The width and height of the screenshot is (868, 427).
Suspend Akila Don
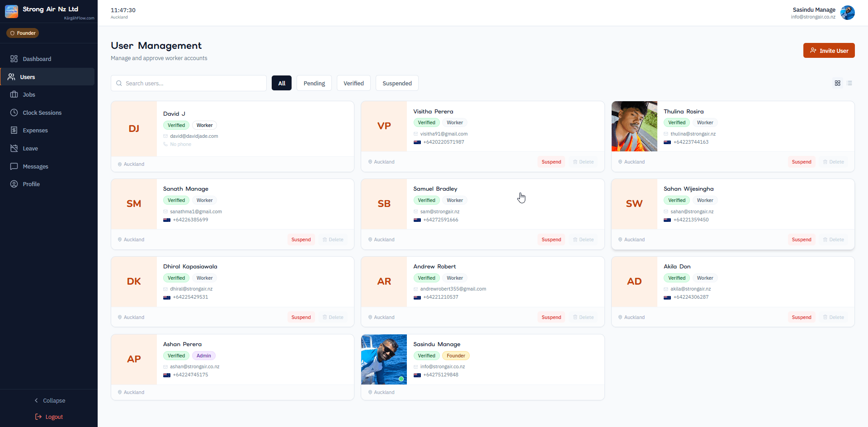[801, 317]
